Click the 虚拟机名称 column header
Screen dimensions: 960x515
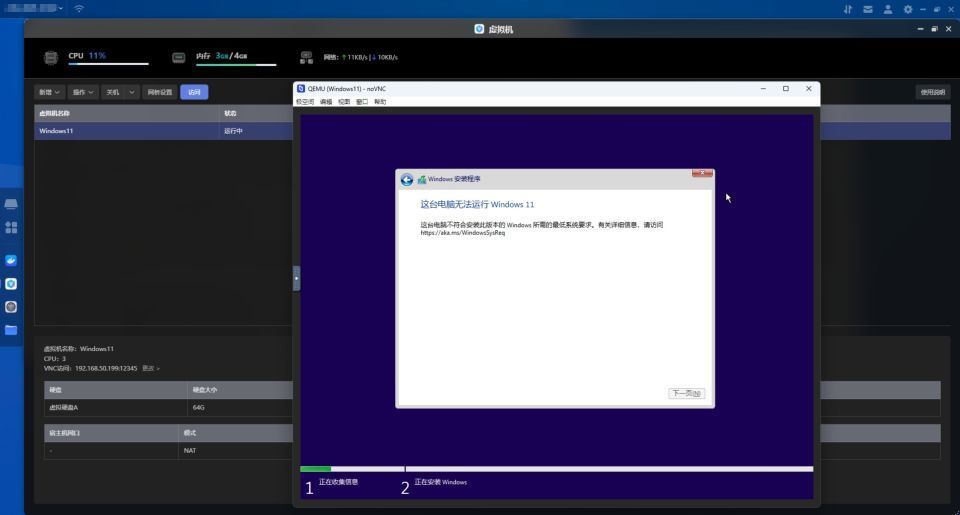point(54,113)
